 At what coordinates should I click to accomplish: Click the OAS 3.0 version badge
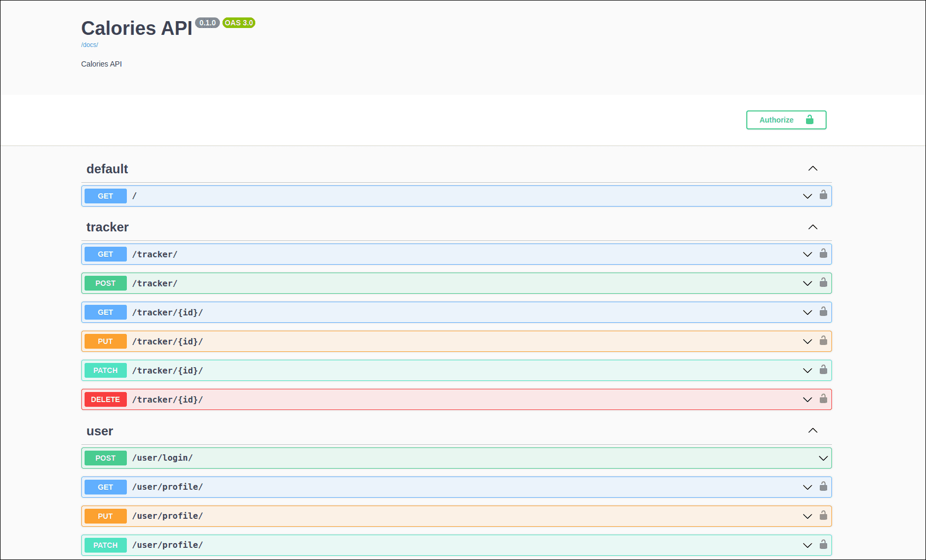(239, 23)
